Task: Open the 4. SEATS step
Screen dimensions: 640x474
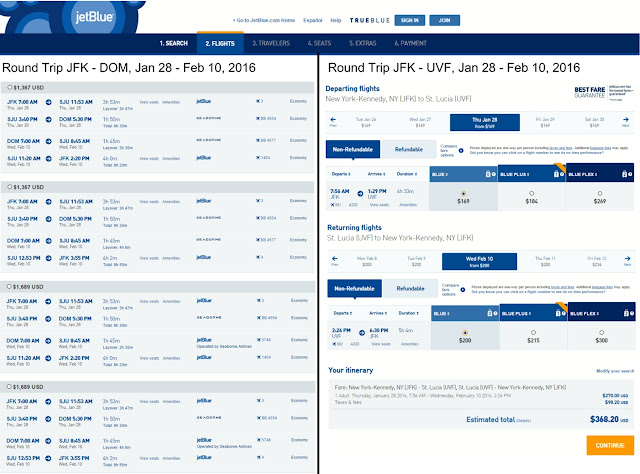Action: click(x=319, y=43)
